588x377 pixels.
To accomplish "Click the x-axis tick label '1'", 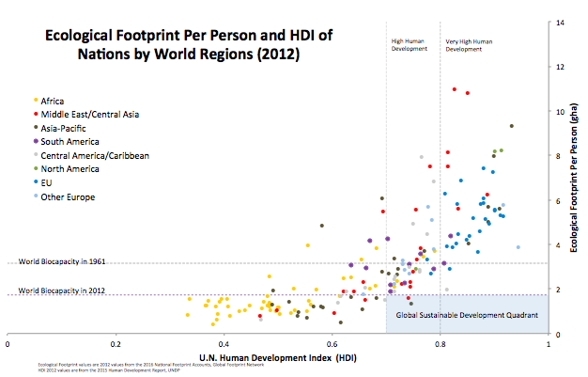I will pos(549,344).
